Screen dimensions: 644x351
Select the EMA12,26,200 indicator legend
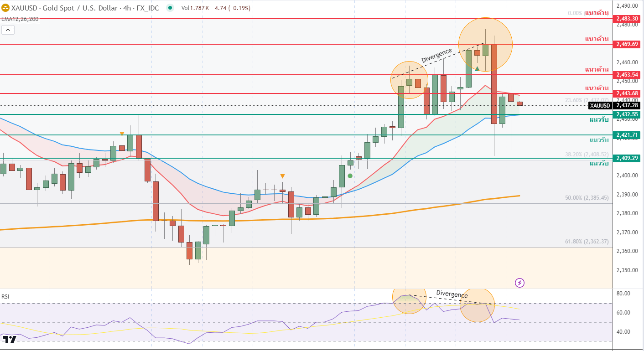(20, 19)
